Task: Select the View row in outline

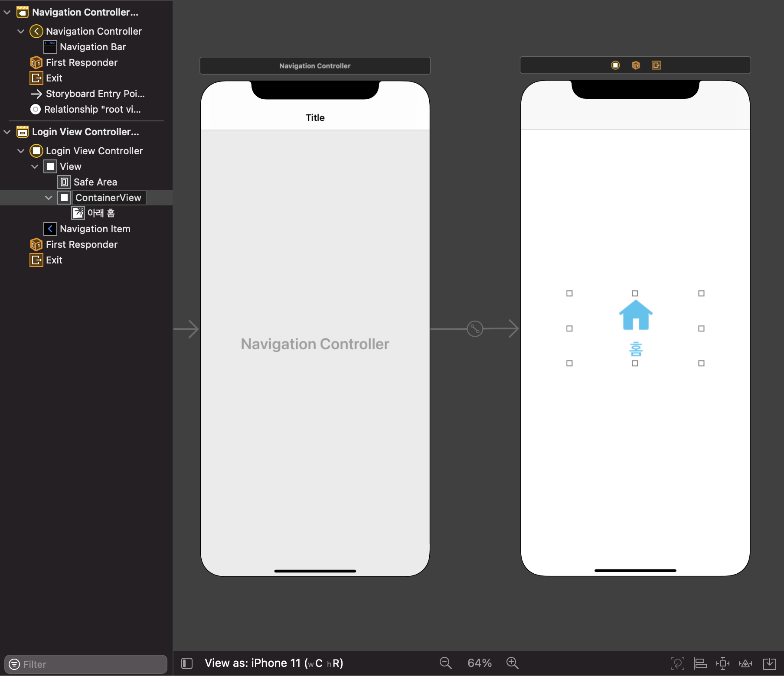Action: coord(86,166)
